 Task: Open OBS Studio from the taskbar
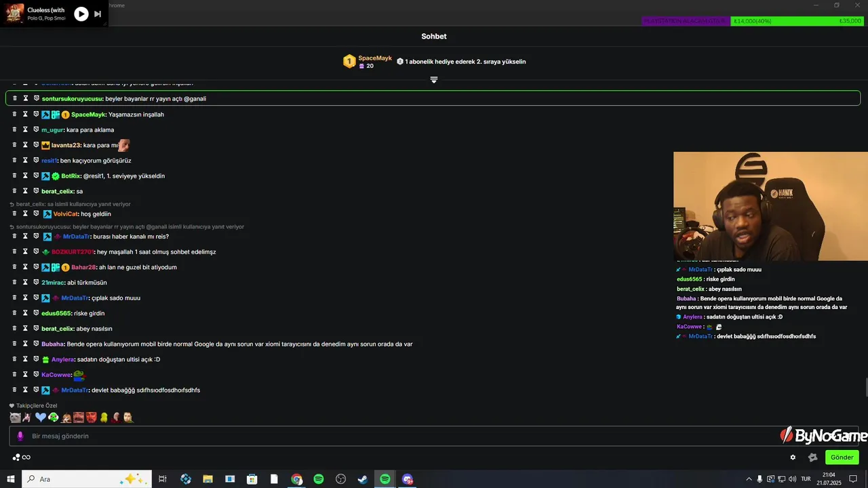(340, 479)
